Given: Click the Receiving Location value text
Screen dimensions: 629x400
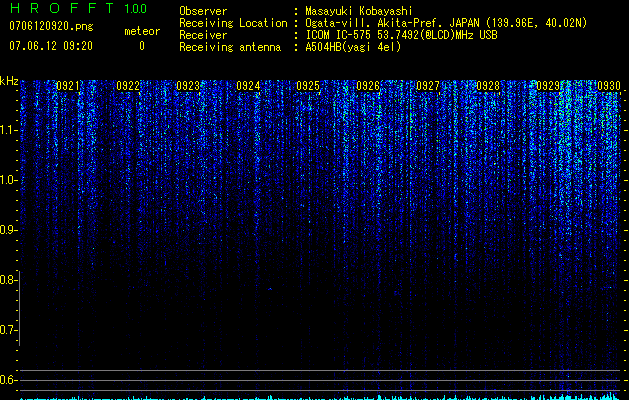Looking at the screenshot, I should pos(446,23).
